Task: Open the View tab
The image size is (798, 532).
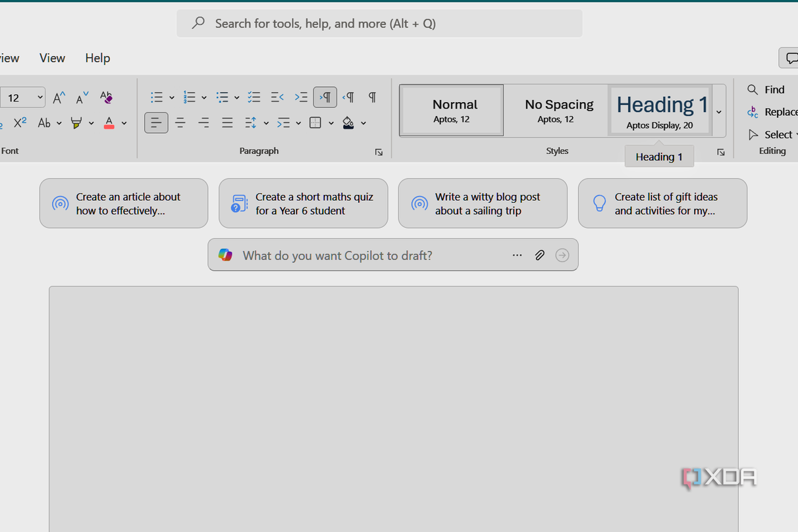Action: click(52, 58)
